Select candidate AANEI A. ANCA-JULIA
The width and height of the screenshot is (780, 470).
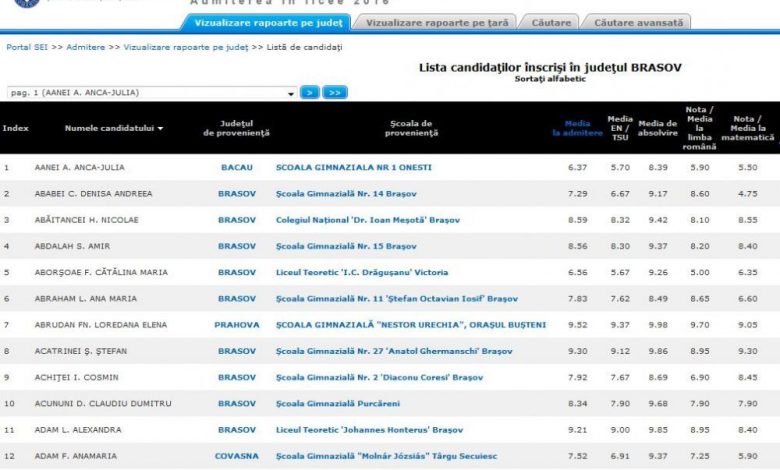point(80,168)
